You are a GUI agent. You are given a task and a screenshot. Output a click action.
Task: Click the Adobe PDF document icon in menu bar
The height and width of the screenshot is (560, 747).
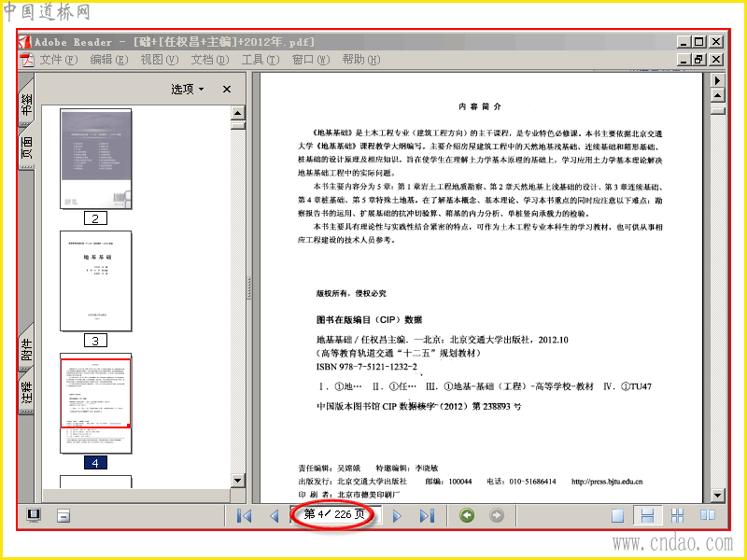tap(28, 60)
